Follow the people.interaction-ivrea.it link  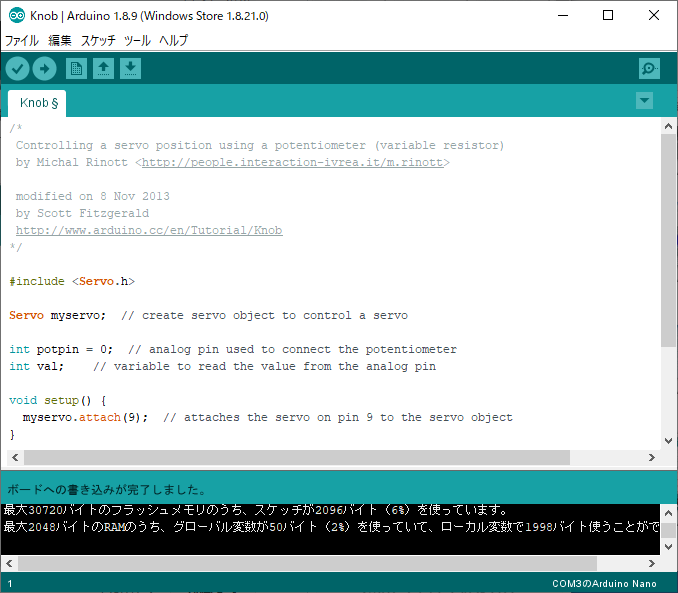click(293, 162)
